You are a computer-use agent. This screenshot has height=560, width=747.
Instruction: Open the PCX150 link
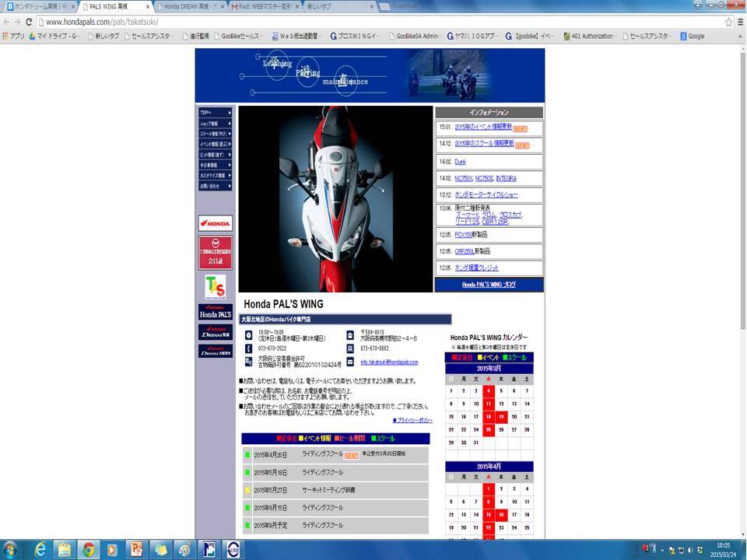[x=463, y=235]
